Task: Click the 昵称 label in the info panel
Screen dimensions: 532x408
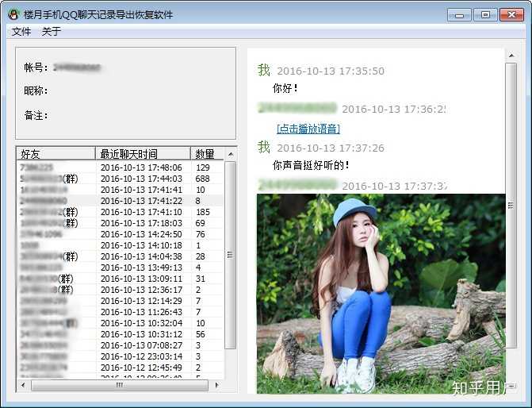Action: (36, 90)
